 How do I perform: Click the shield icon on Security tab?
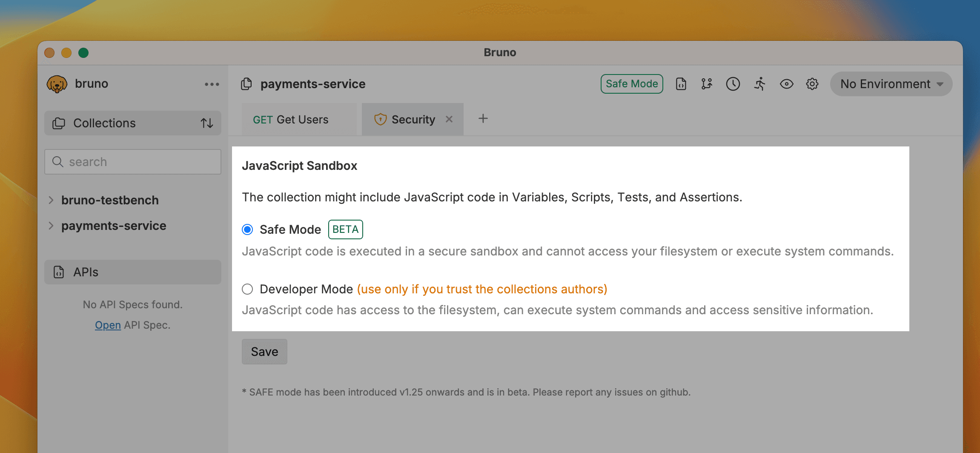(380, 120)
